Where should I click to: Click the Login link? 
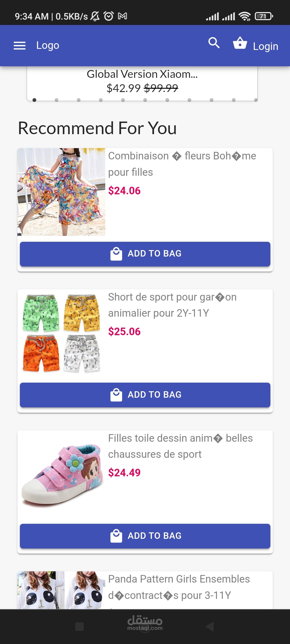coord(265,46)
